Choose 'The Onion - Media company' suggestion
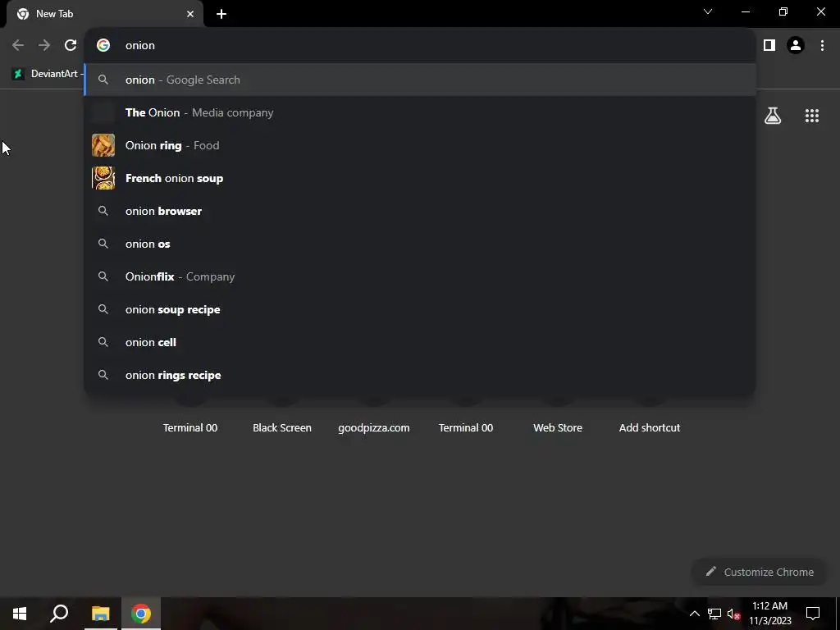 (420, 112)
